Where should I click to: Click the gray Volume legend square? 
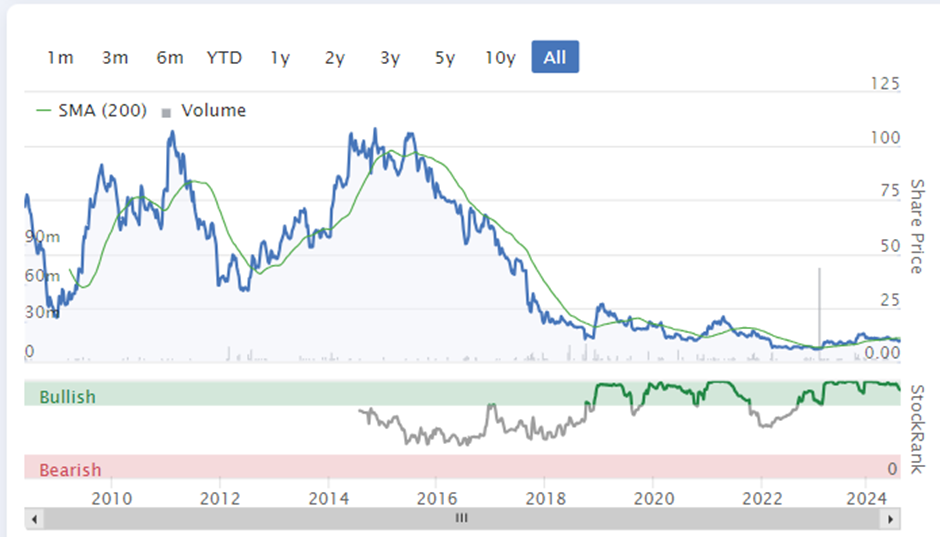tap(166, 113)
